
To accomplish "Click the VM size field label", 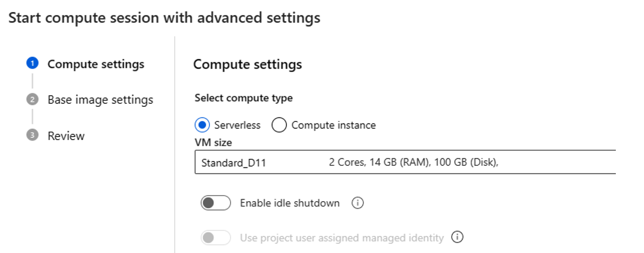I will (x=213, y=143).
